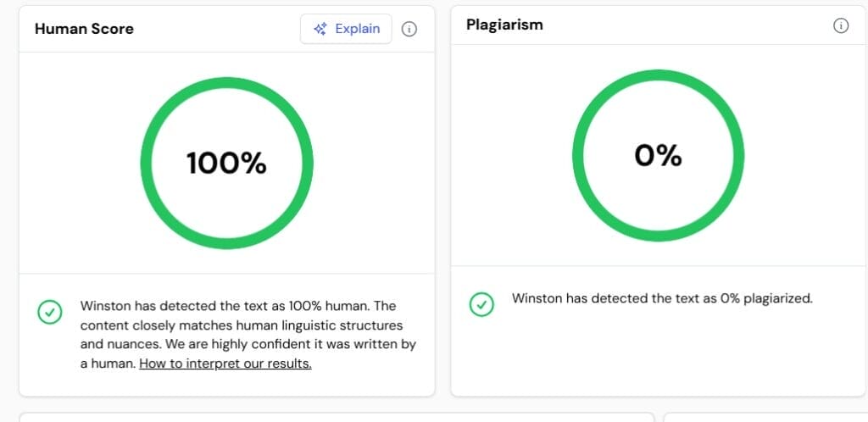Select the 100% human score value
This screenshot has height=422, width=868.
click(226, 163)
